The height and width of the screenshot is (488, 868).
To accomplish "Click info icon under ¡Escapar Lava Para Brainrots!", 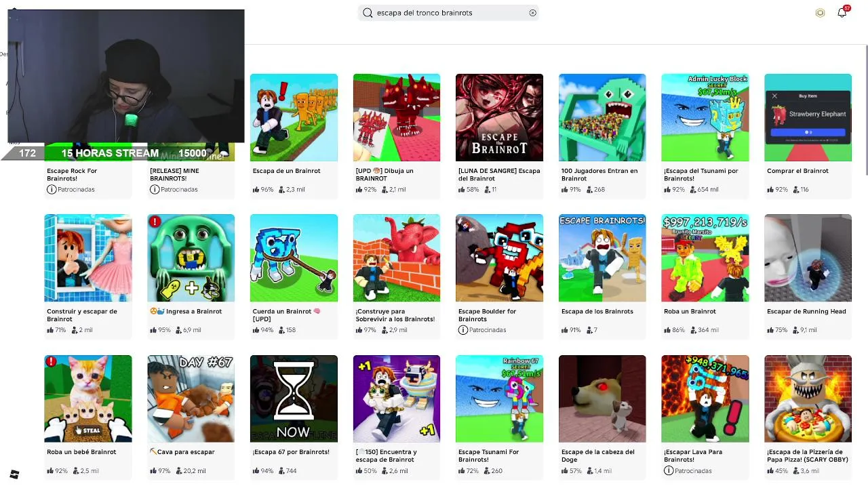I will click(669, 470).
